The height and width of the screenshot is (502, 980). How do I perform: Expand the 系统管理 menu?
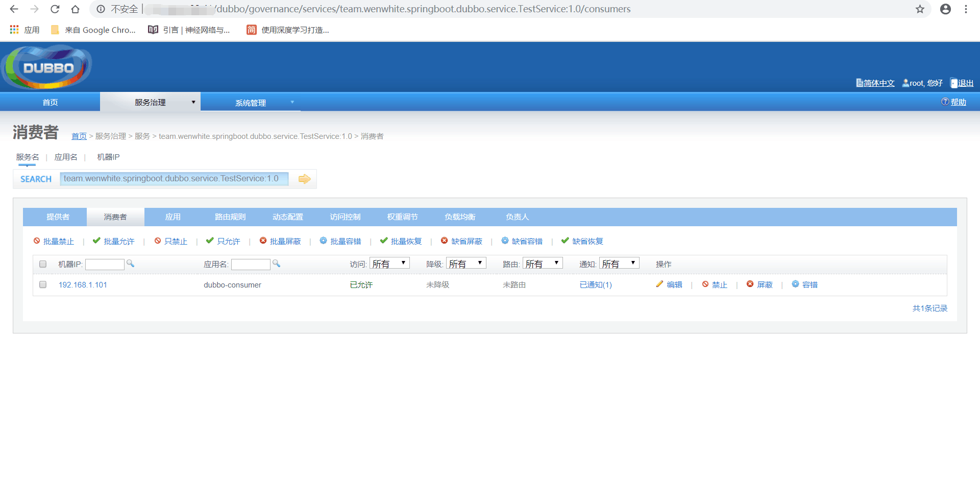pyautogui.click(x=251, y=102)
